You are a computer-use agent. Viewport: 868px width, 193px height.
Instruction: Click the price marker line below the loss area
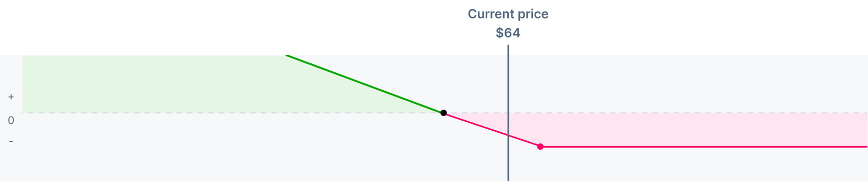tap(508, 164)
